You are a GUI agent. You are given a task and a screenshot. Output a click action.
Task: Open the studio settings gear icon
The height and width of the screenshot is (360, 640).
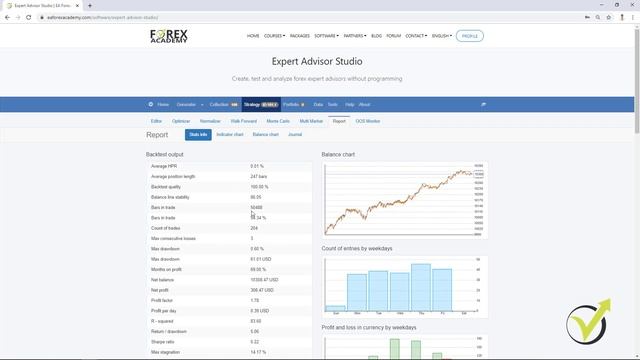[151, 104]
